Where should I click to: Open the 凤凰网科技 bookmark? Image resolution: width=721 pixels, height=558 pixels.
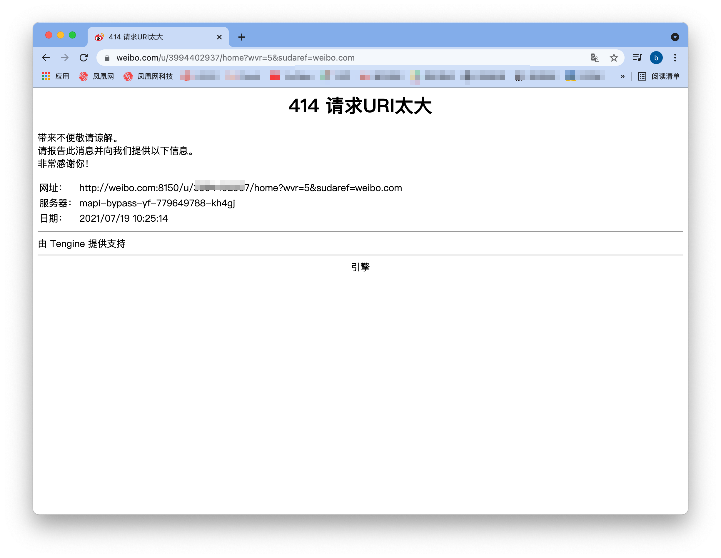coord(148,76)
